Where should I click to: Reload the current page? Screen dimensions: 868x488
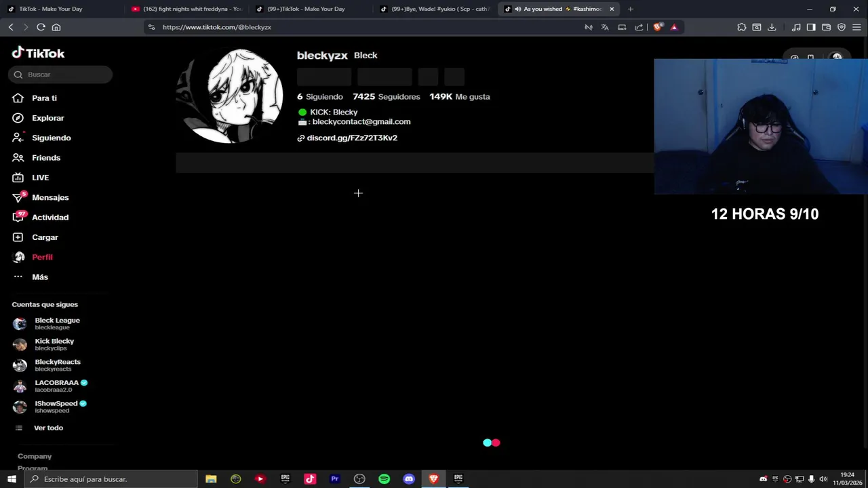click(x=41, y=27)
